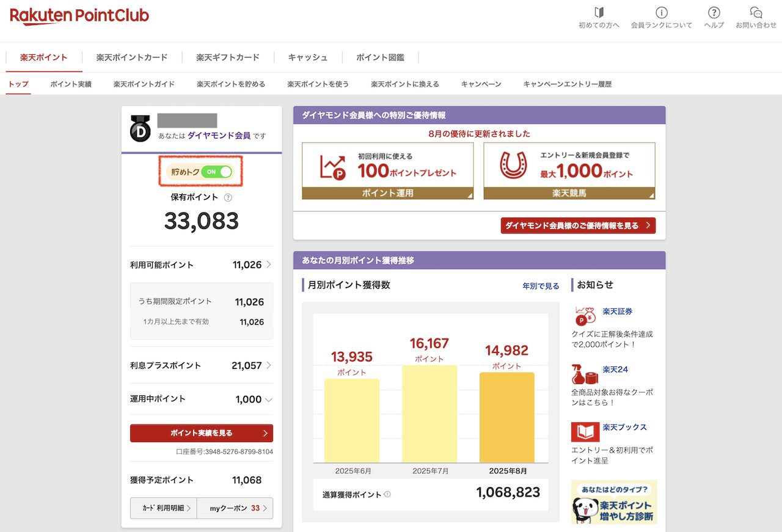
Task: Click ダイヤモンド会員様のご優待情報を見る button
Action: [x=578, y=225]
